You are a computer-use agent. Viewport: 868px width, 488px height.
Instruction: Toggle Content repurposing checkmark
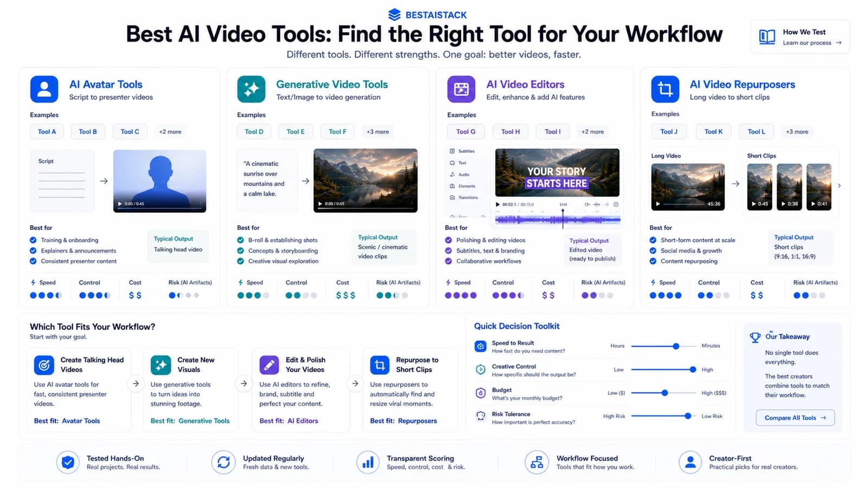pyautogui.click(x=653, y=261)
